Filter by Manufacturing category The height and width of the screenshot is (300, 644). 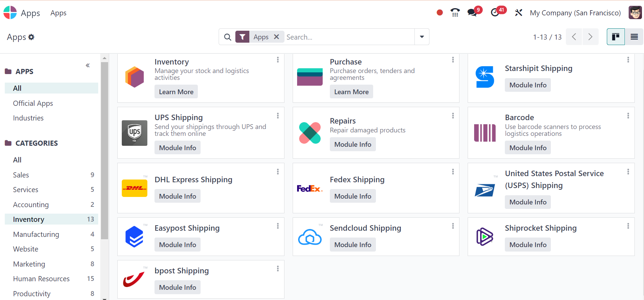click(52, 234)
